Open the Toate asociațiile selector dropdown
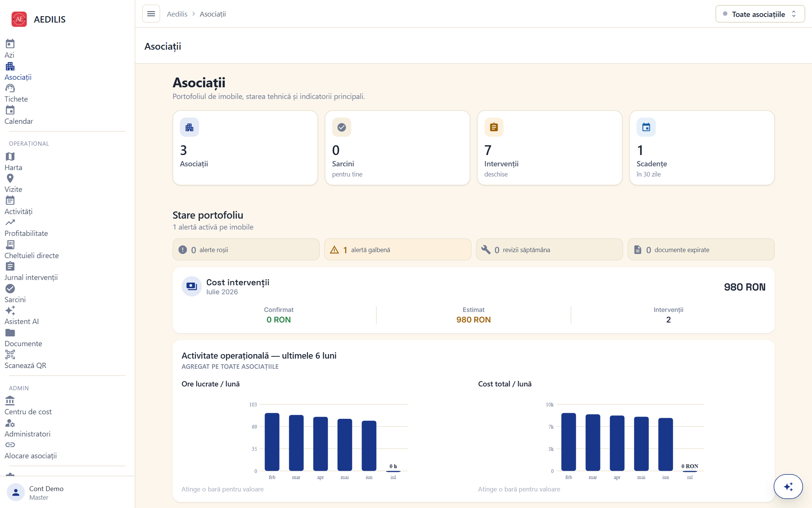 tap(760, 14)
